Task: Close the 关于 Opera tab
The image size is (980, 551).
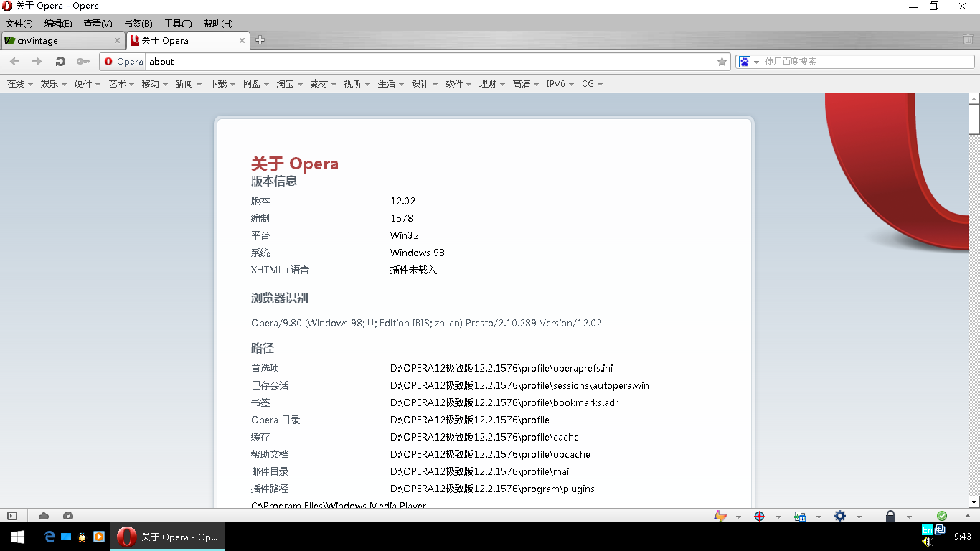Action: 242,41
